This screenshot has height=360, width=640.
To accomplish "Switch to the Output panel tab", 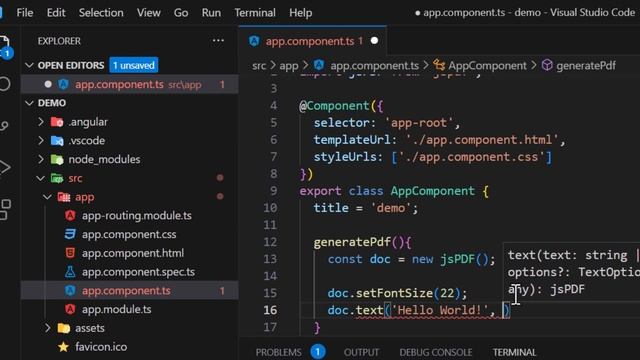I will click(361, 352).
